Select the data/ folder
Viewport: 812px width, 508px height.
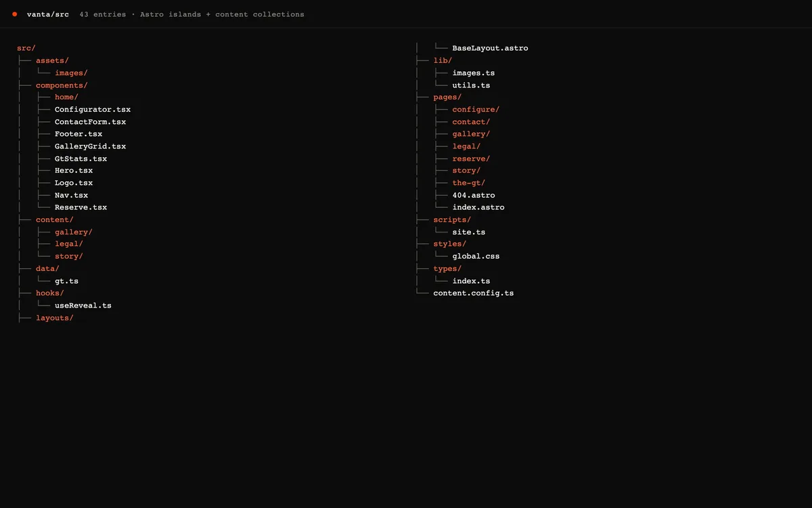coord(47,268)
